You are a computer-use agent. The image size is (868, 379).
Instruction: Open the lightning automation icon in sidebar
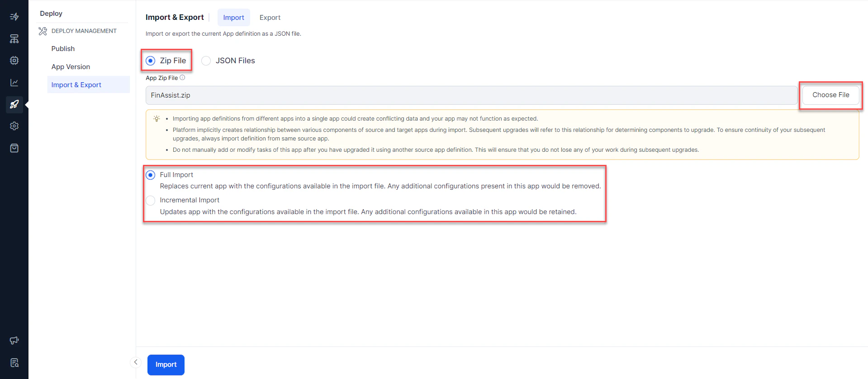[x=14, y=17]
